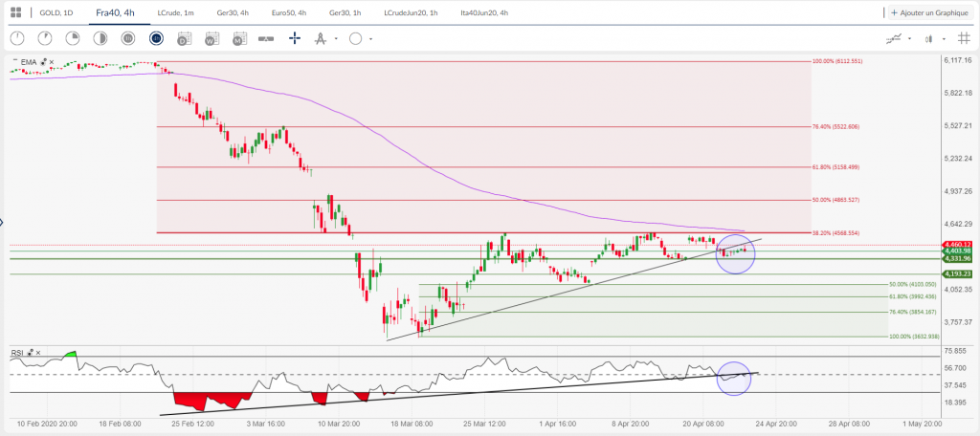Select the 4h timeframe radio button
This screenshot has height=436, width=980.
coord(156,39)
